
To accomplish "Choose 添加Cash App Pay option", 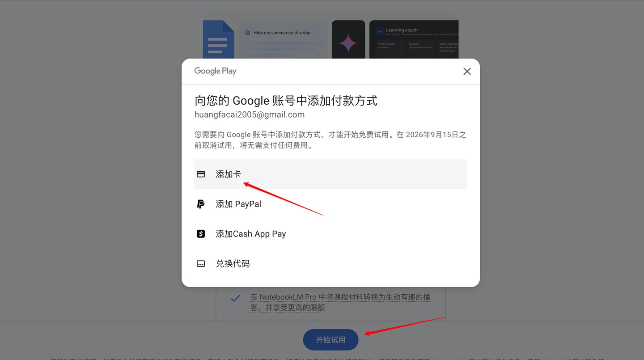I will [x=330, y=234].
